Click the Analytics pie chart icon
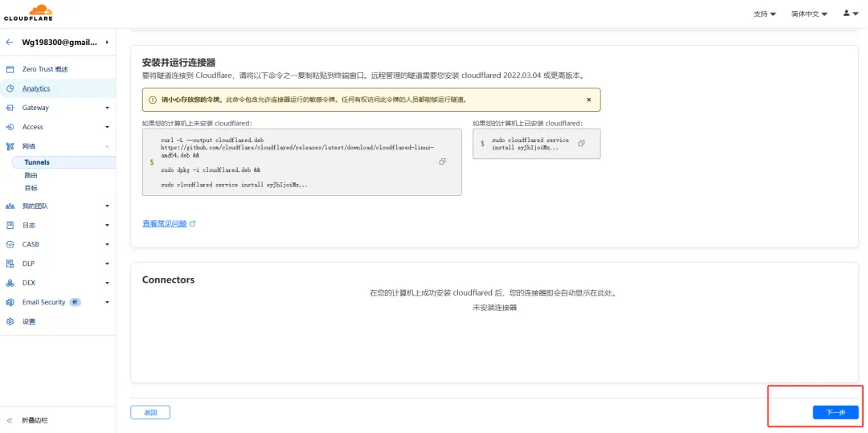 pos(10,88)
